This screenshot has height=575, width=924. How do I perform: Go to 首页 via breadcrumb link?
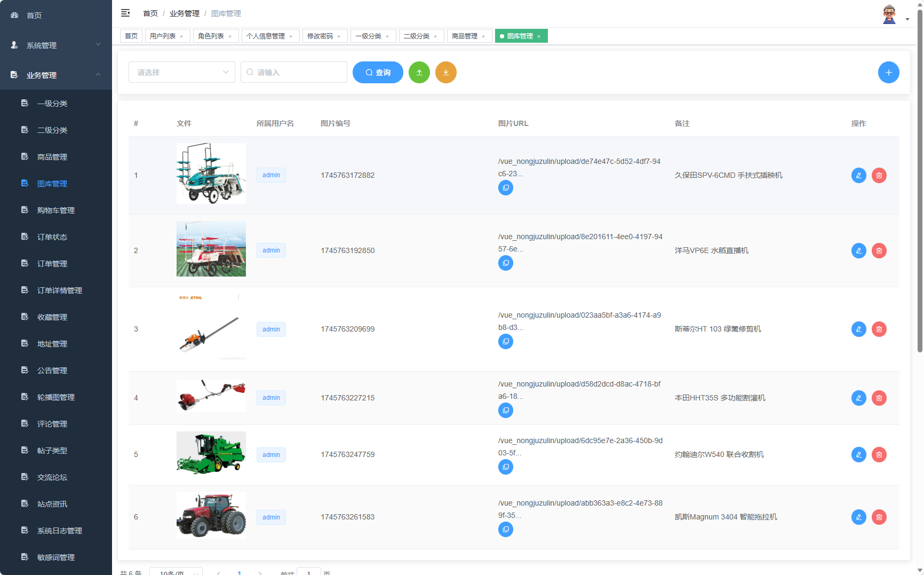point(150,13)
